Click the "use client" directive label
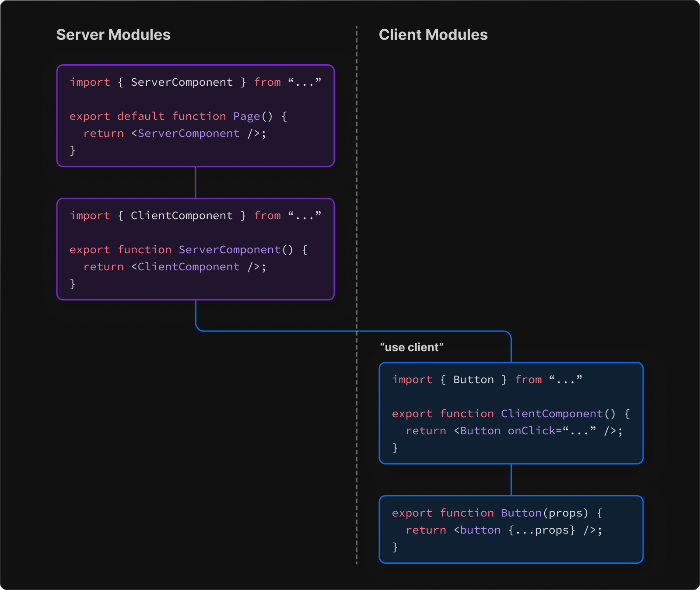This screenshot has height=590, width=700. (x=412, y=347)
